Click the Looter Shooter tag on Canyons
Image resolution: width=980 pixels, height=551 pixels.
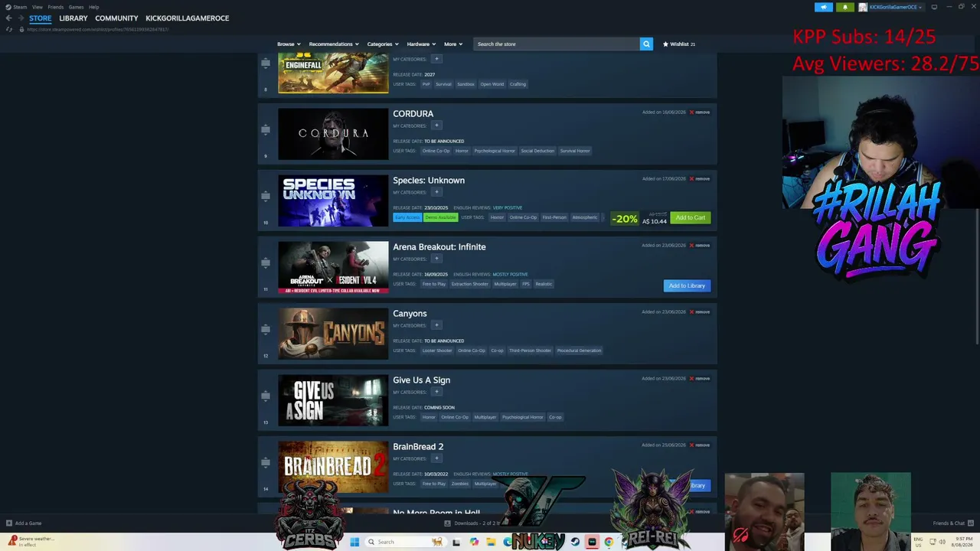tap(437, 350)
